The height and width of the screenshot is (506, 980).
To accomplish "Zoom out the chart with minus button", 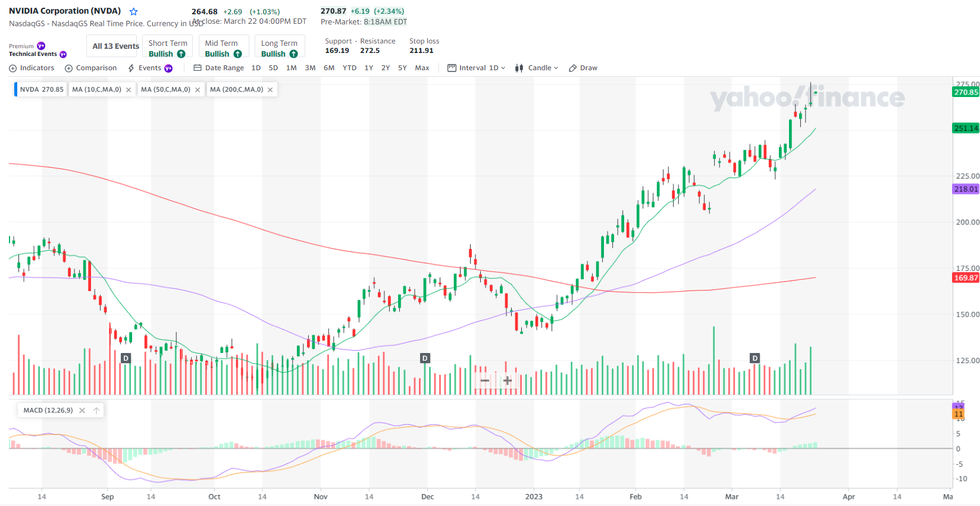I will (x=485, y=380).
